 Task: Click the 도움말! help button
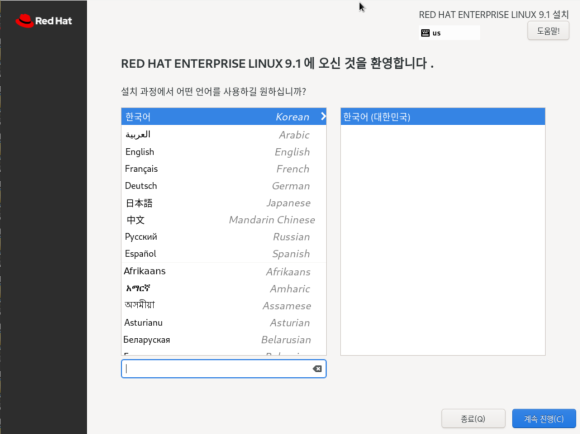[548, 31]
